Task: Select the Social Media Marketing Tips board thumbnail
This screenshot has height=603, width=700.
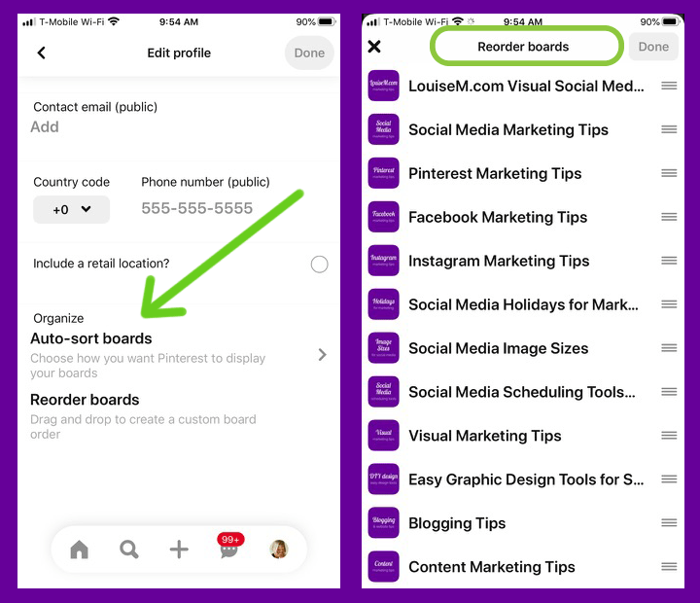Action: 383,129
